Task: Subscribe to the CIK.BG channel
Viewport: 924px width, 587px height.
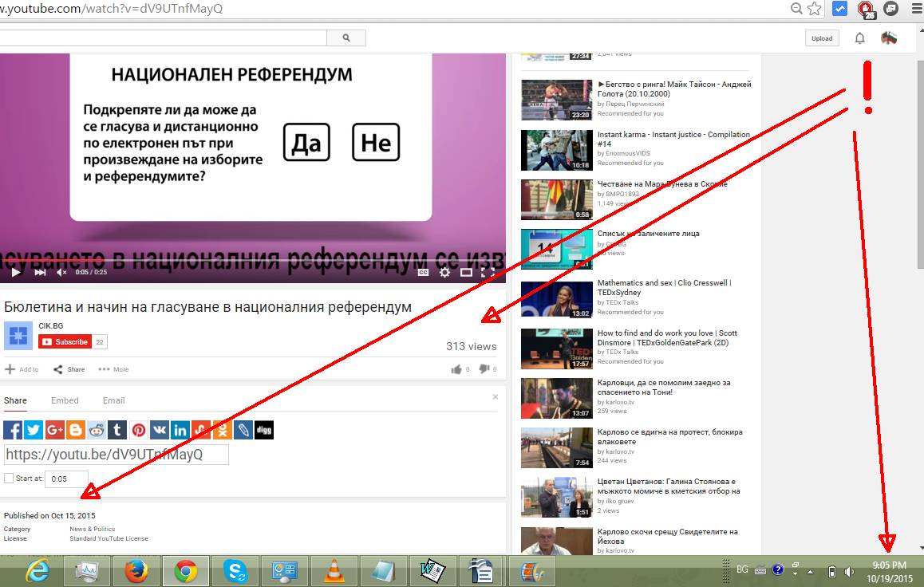Action: (65, 341)
